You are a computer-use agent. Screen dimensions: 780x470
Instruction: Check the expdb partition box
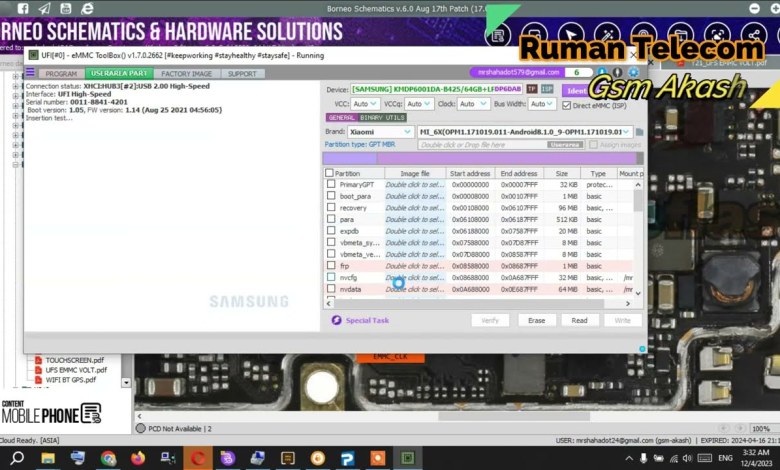[x=331, y=230]
